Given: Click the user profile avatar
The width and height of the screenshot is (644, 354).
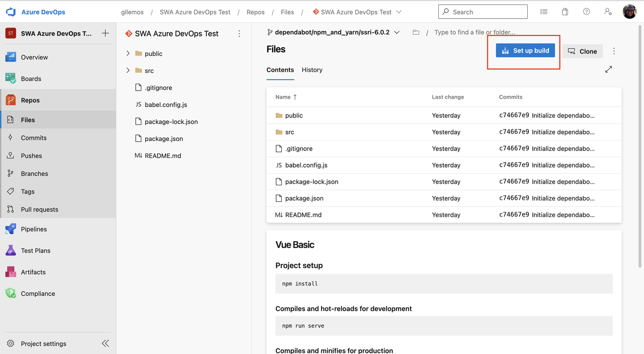Looking at the screenshot, I should click(x=630, y=12).
